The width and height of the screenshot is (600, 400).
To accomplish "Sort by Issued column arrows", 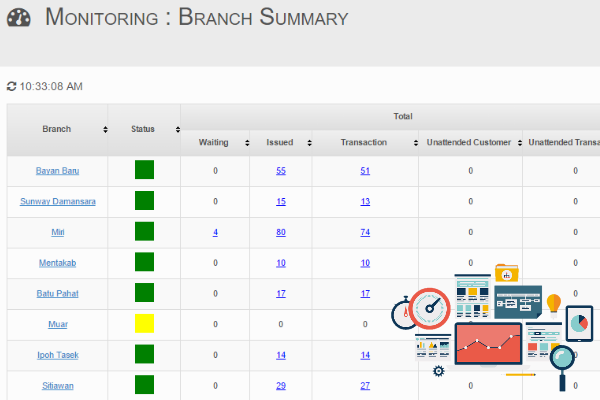I will click(x=310, y=143).
